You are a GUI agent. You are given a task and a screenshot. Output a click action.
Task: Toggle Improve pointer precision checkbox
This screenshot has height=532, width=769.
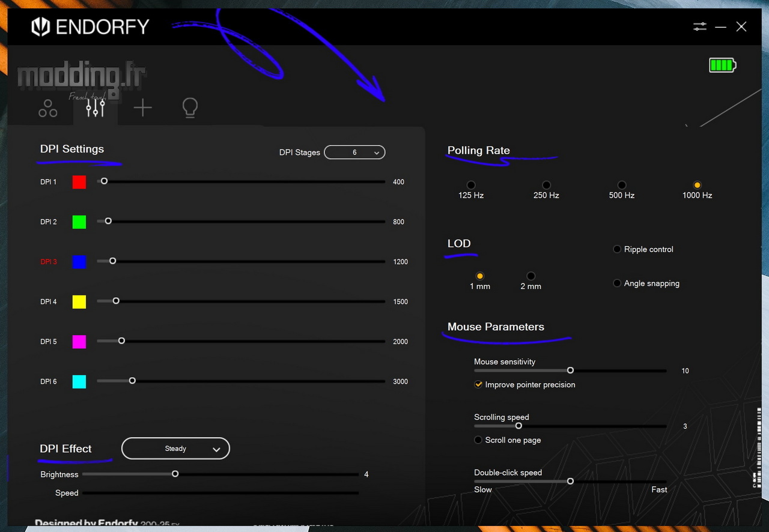coord(478,384)
